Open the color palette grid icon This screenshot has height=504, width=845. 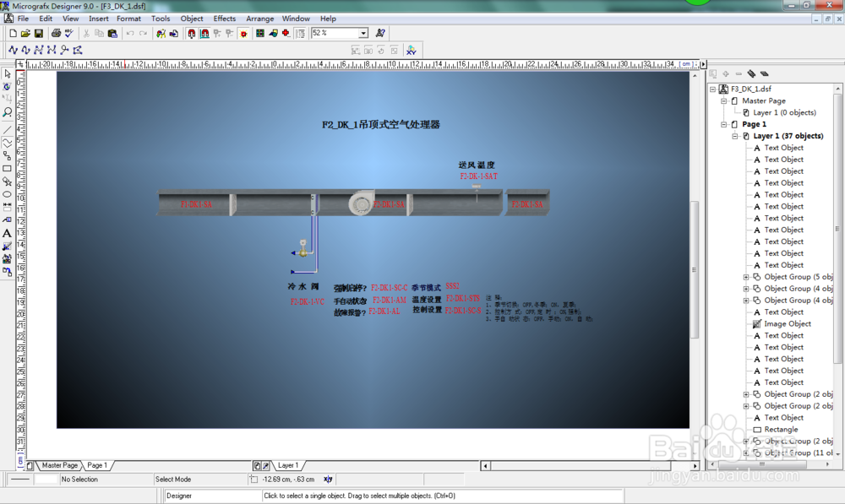pyautogui.click(x=260, y=34)
